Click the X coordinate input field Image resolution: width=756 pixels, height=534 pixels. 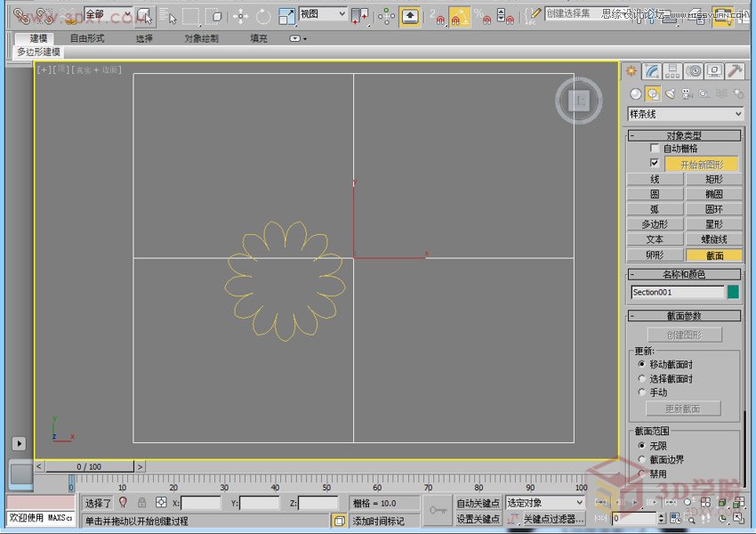coord(201,503)
